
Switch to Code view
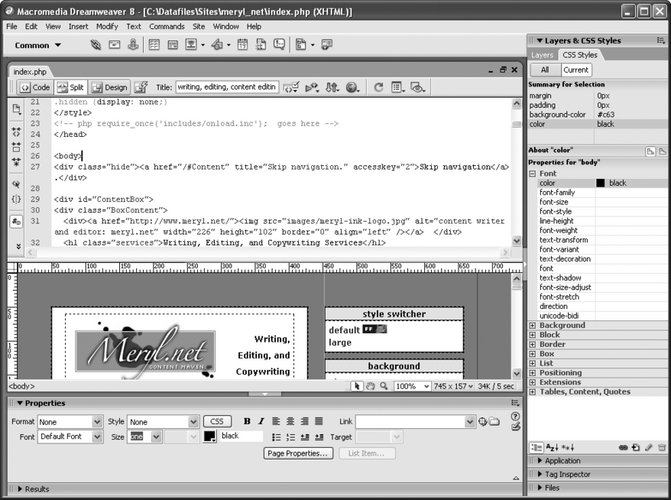coord(33,88)
